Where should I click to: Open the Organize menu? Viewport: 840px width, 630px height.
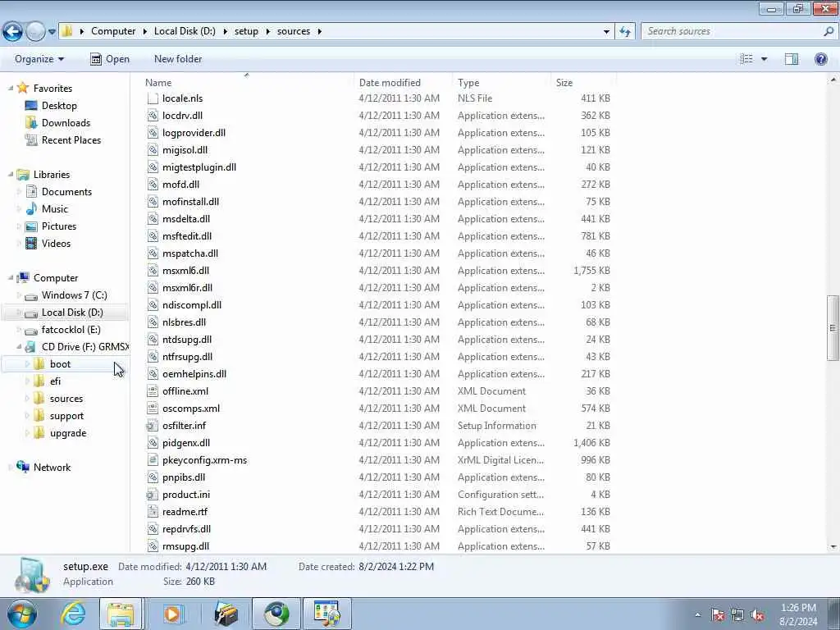pos(39,59)
